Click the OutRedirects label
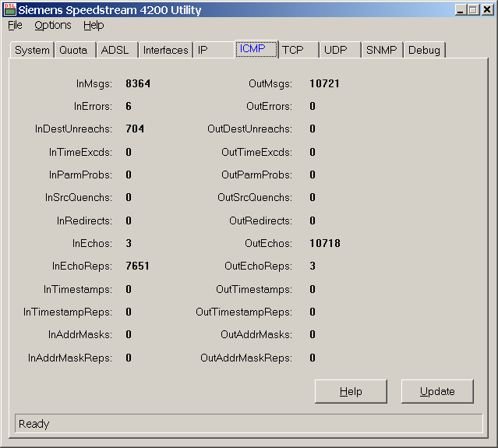The height and width of the screenshot is (448, 498). coord(261,220)
